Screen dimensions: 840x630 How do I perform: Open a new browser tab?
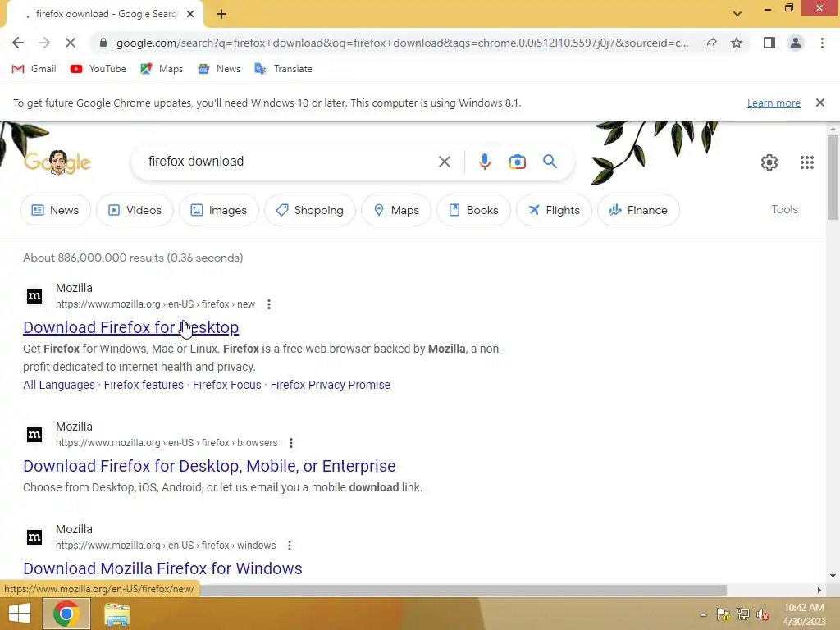click(x=221, y=14)
